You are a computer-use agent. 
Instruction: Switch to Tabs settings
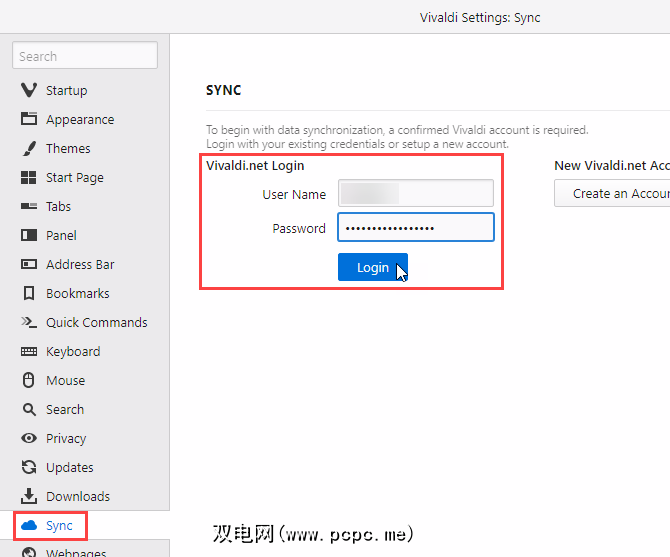58,207
